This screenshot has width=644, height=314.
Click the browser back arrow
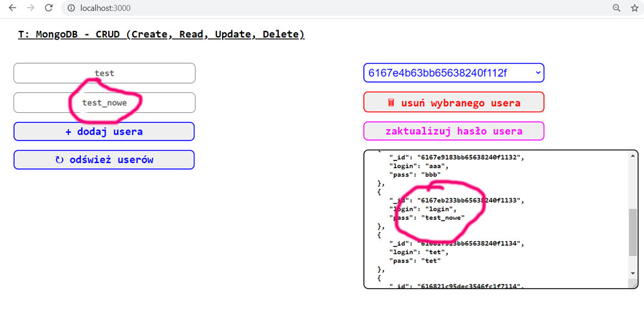12,8
